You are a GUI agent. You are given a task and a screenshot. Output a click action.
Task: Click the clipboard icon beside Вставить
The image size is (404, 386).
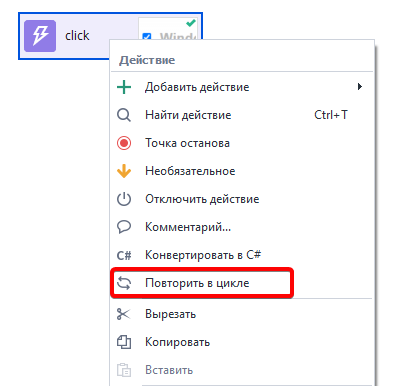point(124,370)
